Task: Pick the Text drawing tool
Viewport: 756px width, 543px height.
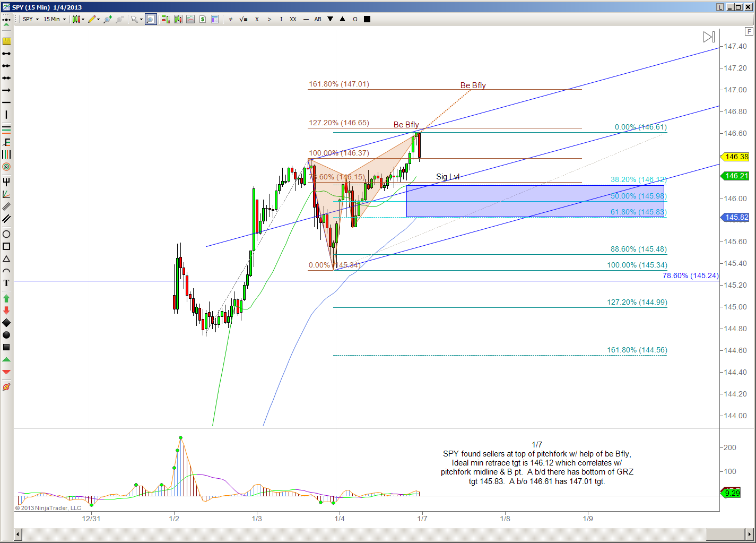Action: [6, 283]
